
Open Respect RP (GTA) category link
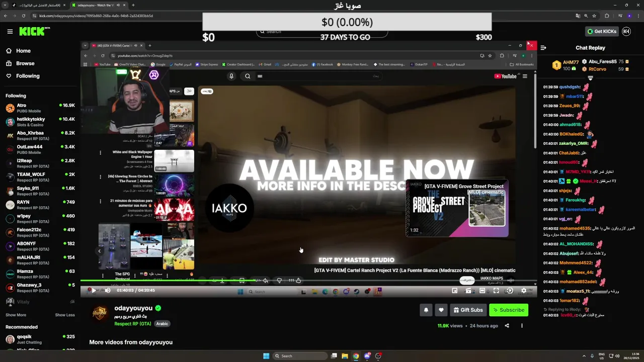pos(132,324)
